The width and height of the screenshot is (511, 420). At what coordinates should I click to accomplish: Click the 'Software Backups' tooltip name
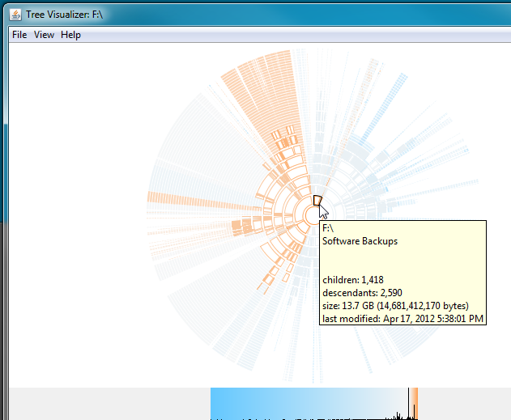pos(360,241)
